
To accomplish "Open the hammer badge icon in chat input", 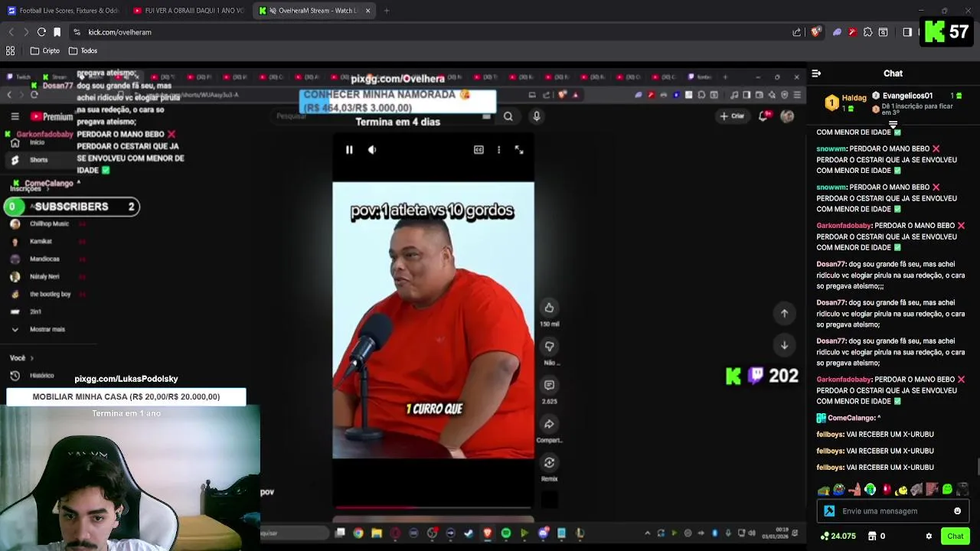I will tap(829, 511).
